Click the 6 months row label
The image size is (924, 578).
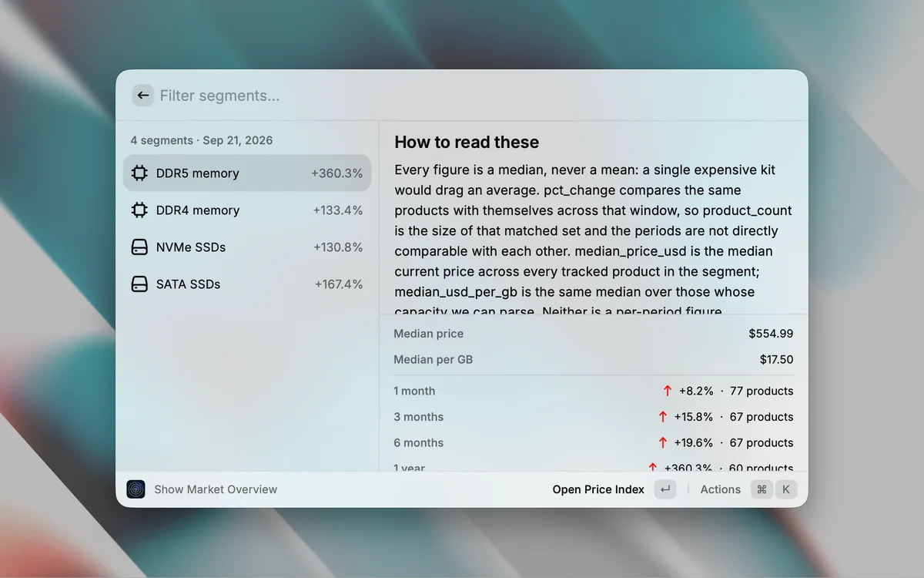click(x=419, y=443)
